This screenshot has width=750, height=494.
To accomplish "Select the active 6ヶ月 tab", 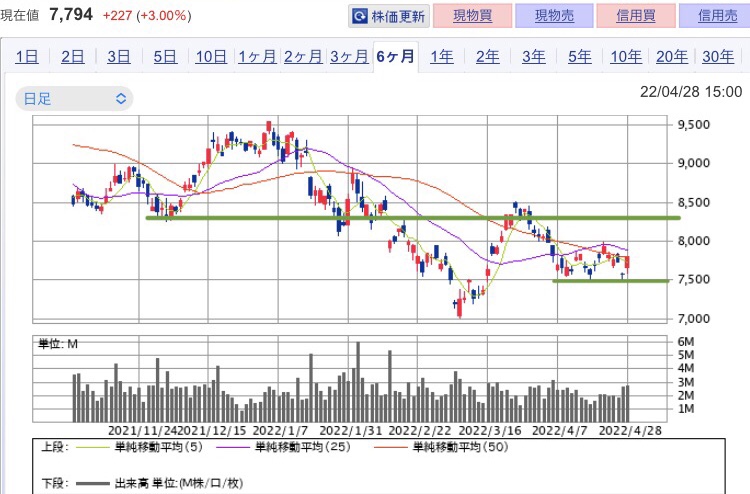I will [396, 57].
